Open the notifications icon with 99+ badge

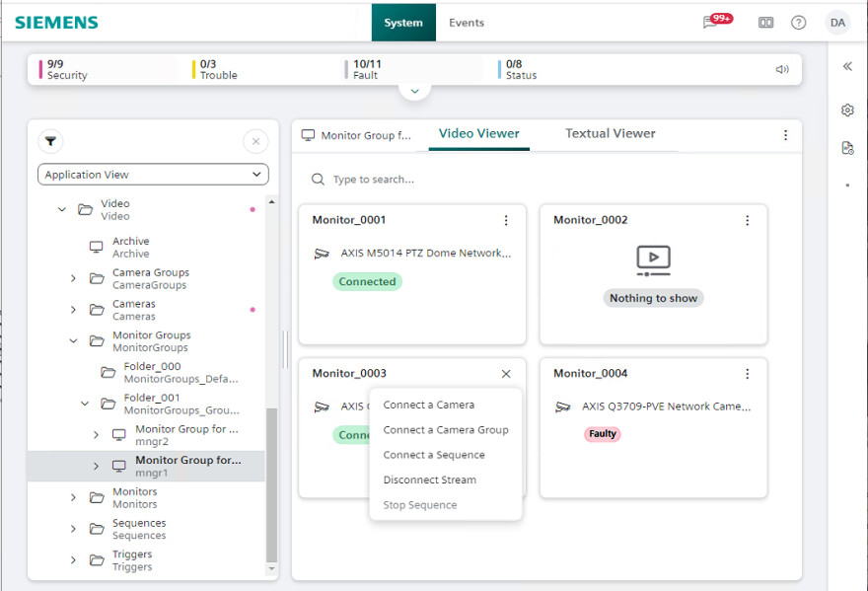[x=715, y=22]
